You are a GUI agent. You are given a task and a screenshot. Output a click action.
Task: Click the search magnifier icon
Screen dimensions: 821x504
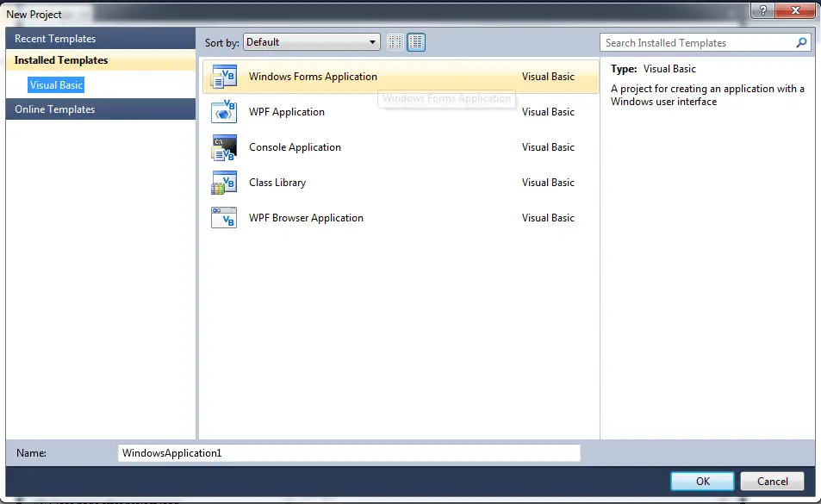pyautogui.click(x=801, y=43)
